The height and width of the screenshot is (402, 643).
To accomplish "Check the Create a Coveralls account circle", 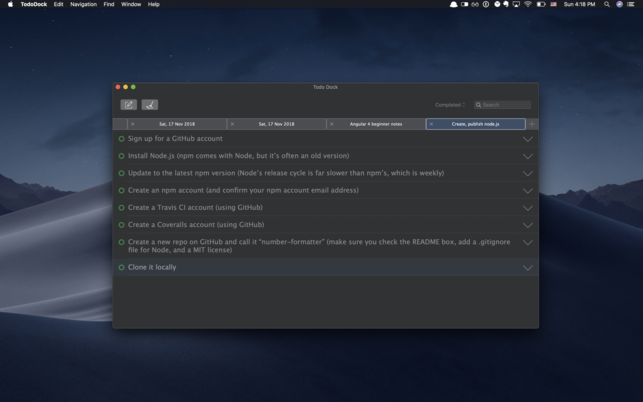I will point(121,225).
